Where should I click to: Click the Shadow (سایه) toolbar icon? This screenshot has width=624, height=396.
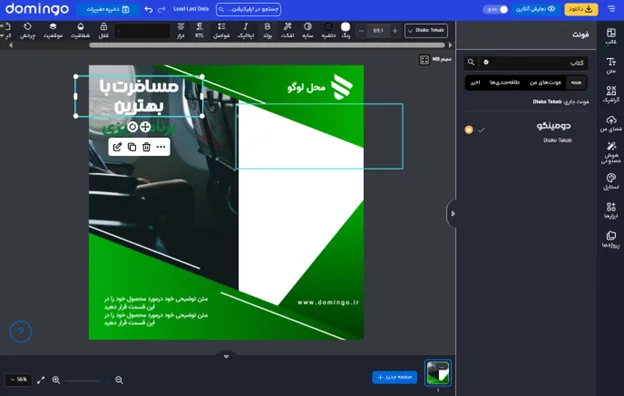click(308, 31)
